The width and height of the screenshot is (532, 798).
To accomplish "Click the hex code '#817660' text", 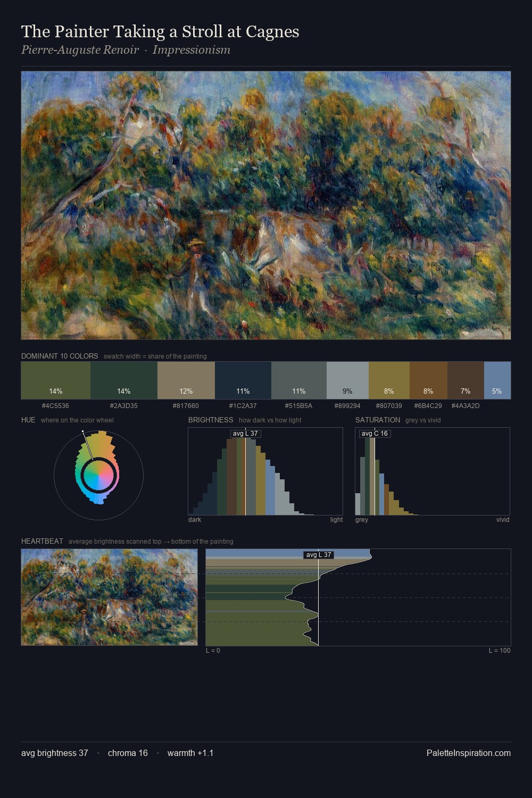I will point(186,405).
